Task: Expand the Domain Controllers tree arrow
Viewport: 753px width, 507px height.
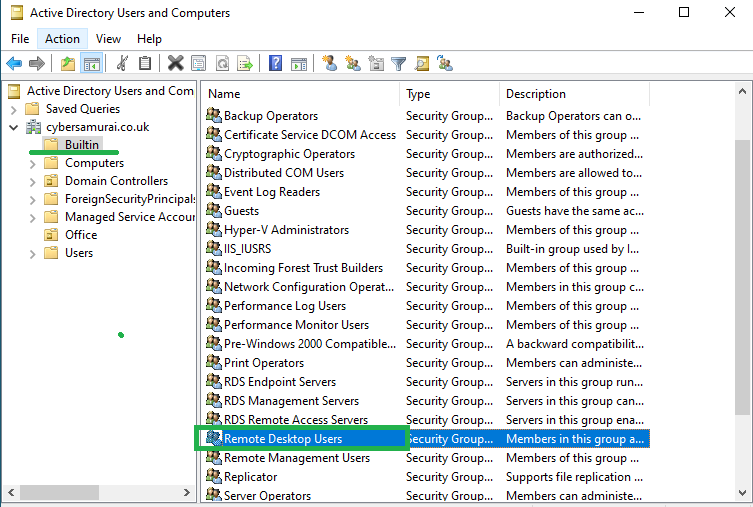Action: [33, 181]
